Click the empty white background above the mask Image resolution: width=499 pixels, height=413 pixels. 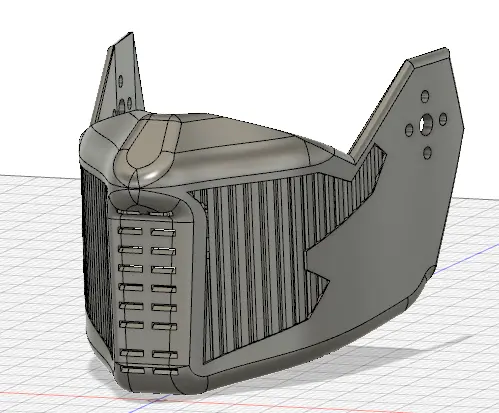[x=250, y=50]
